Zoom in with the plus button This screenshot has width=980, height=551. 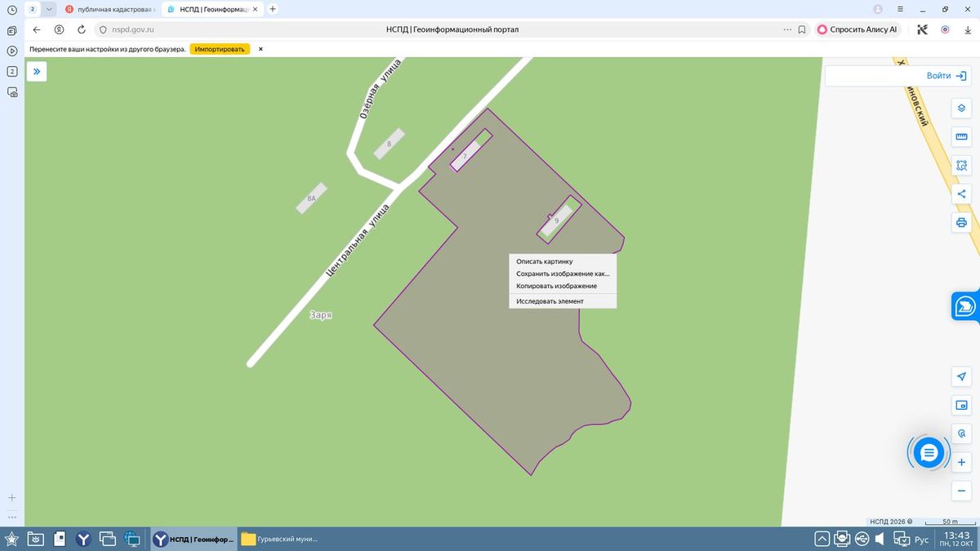click(961, 462)
